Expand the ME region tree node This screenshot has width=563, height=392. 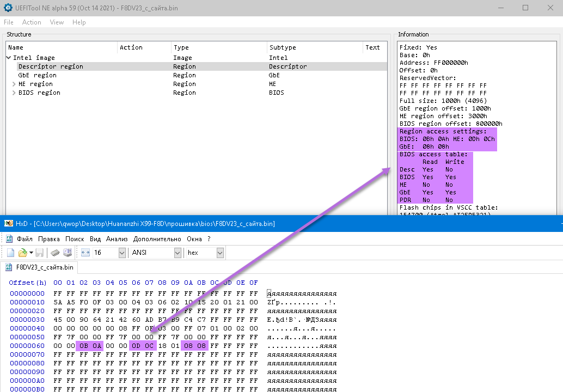tap(14, 84)
